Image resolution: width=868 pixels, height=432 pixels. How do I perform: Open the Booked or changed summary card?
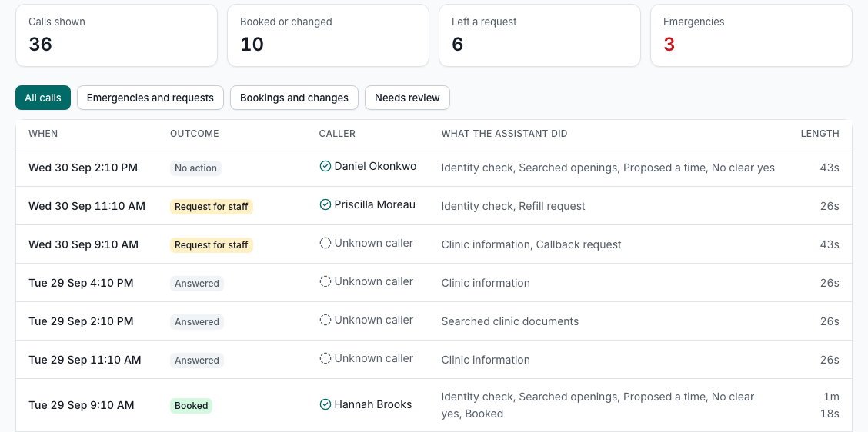coord(328,35)
